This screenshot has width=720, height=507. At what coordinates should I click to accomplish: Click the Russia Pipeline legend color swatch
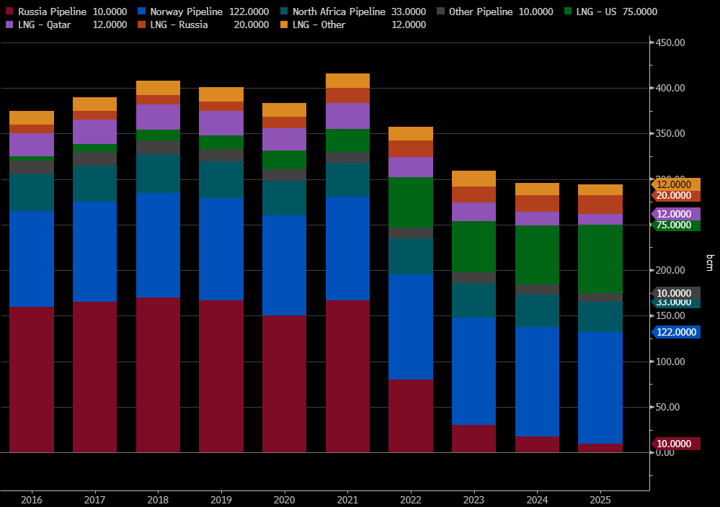pos(9,11)
